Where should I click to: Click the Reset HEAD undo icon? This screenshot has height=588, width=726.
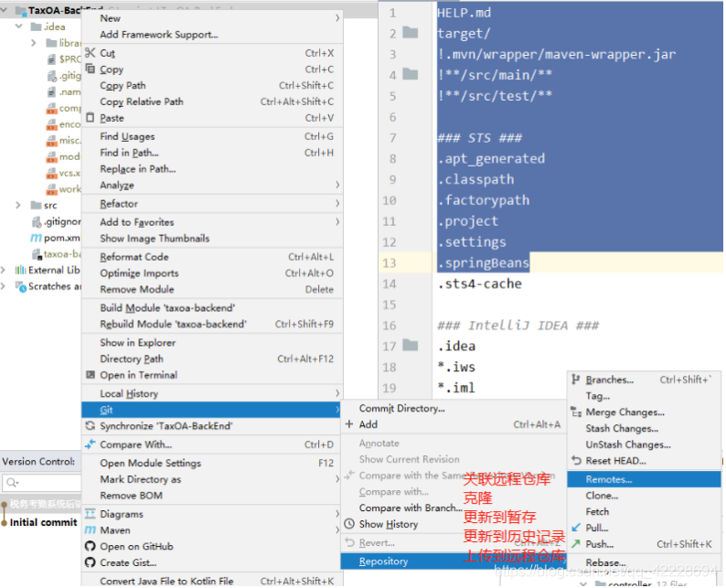click(x=576, y=461)
